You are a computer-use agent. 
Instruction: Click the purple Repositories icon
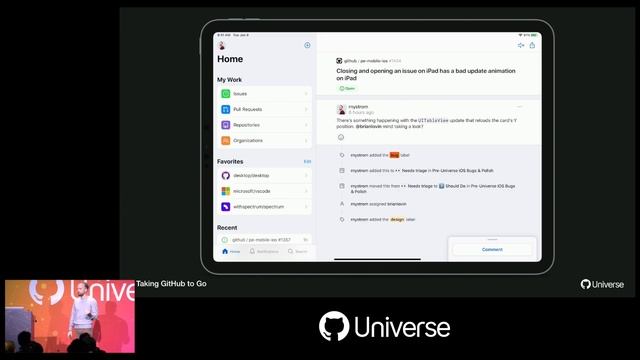tap(226, 124)
